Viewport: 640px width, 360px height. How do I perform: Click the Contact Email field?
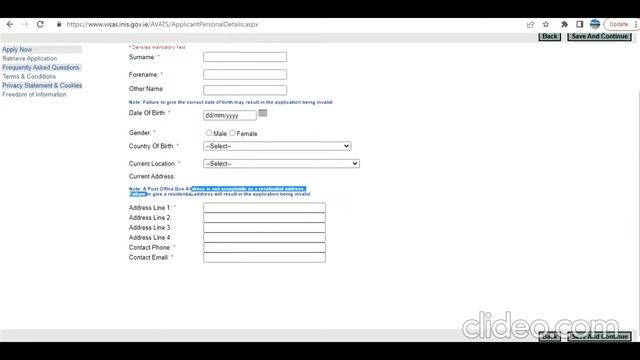click(264, 258)
